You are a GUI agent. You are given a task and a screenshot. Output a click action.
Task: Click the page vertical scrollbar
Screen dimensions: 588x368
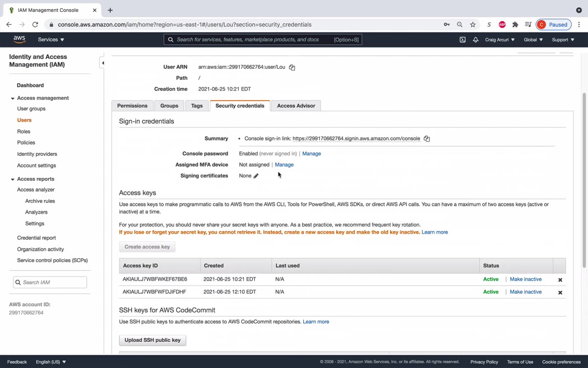coord(584,180)
